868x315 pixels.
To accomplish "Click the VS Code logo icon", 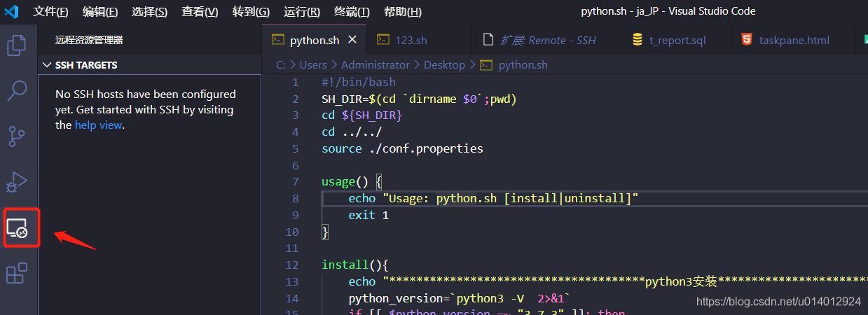I will pos(12,11).
